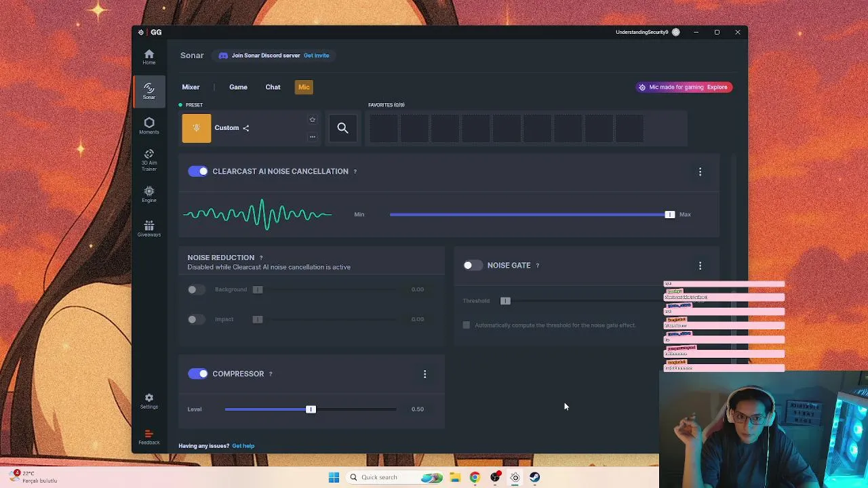Open Moments in the sidebar
868x488 pixels.
pyautogui.click(x=149, y=125)
